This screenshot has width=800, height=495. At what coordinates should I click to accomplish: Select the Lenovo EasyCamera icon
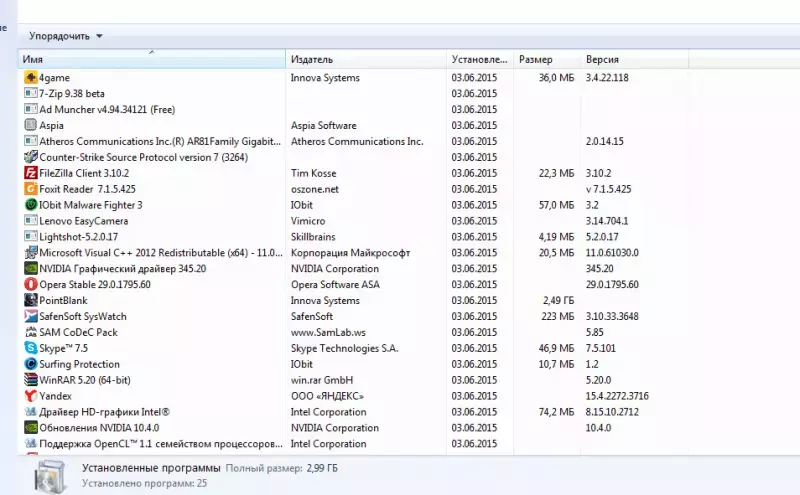pos(31,220)
